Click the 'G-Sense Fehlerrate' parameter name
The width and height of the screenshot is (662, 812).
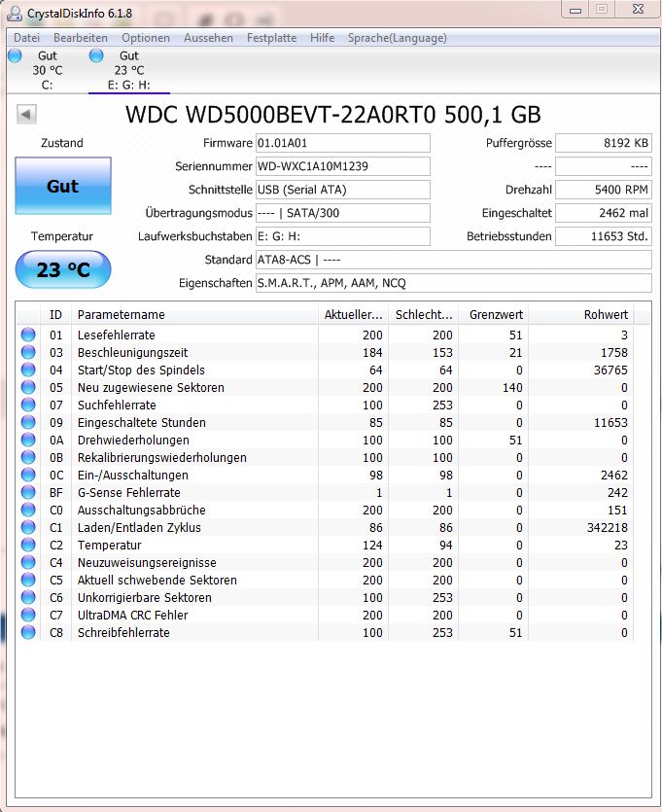click(x=129, y=492)
